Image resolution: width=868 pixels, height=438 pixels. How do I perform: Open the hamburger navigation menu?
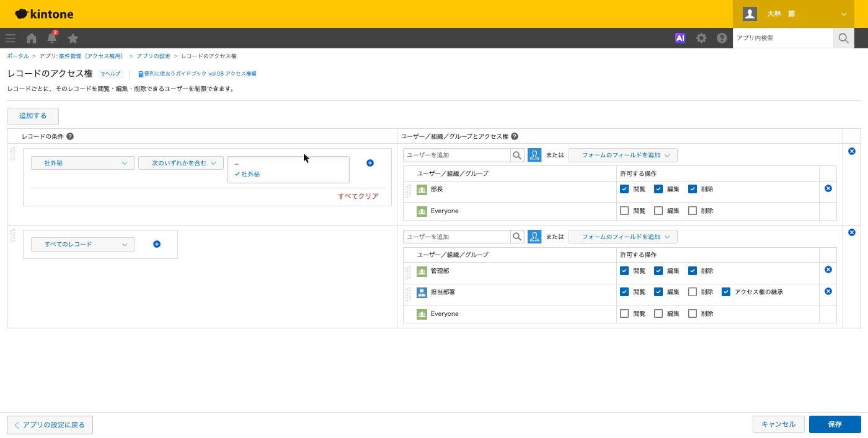[x=11, y=38]
